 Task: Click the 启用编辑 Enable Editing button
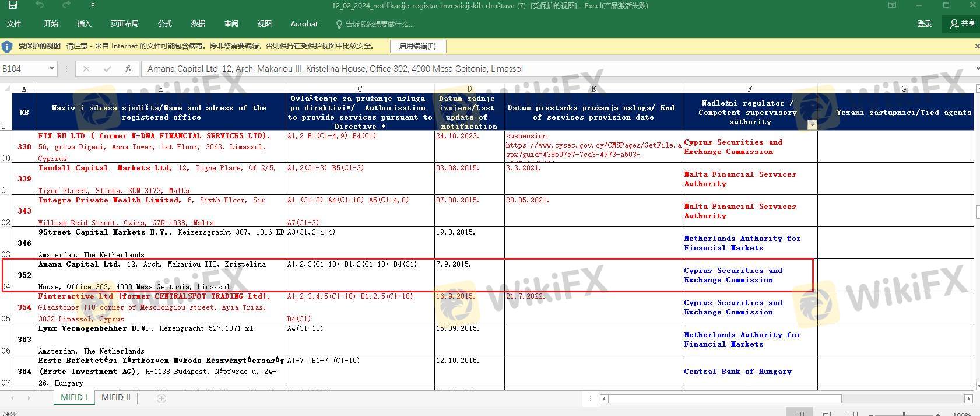417,46
